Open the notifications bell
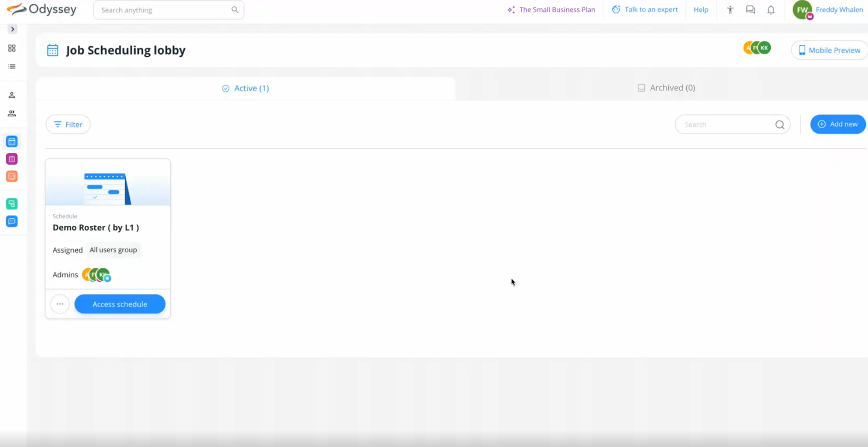Screen dimensions: 868x447 tap(771, 10)
